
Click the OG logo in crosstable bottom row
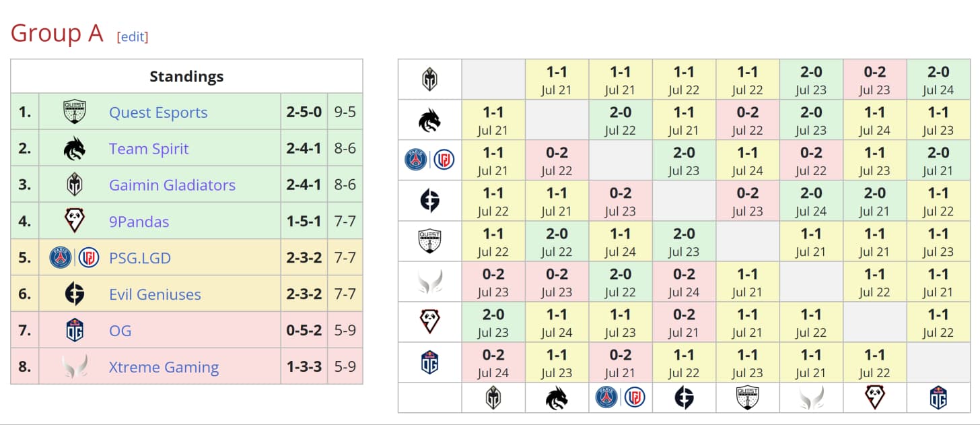click(938, 398)
